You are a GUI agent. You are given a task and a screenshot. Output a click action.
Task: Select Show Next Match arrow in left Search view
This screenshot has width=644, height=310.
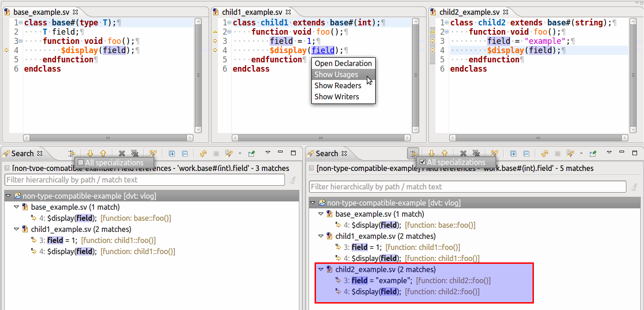[x=91, y=153]
